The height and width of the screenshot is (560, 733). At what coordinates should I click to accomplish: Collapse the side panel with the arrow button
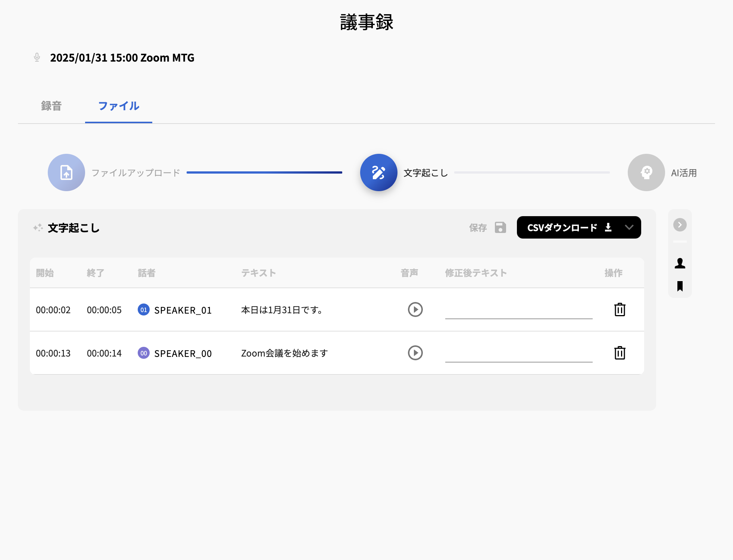pos(680,224)
